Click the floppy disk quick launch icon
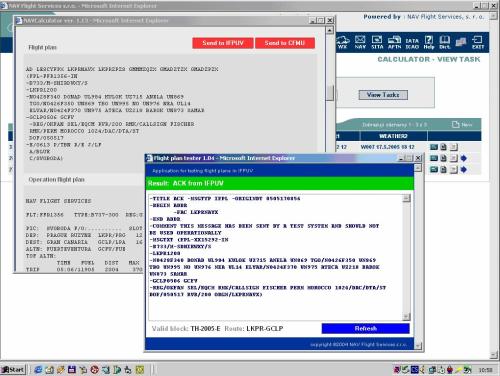This screenshot has width=500, height=376. [72, 370]
